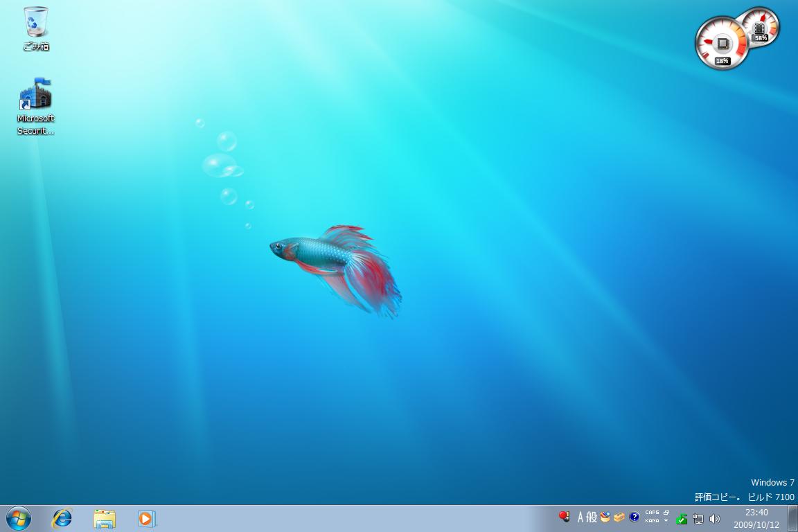Click 'A 般' to switch IME input mode
798x532 pixels.
coord(585,517)
